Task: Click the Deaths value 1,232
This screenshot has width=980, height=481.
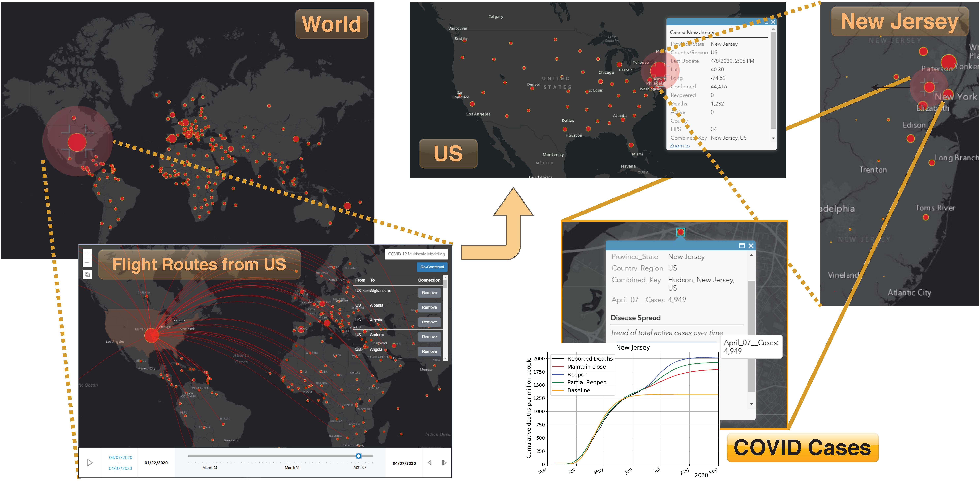Action: point(717,104)
